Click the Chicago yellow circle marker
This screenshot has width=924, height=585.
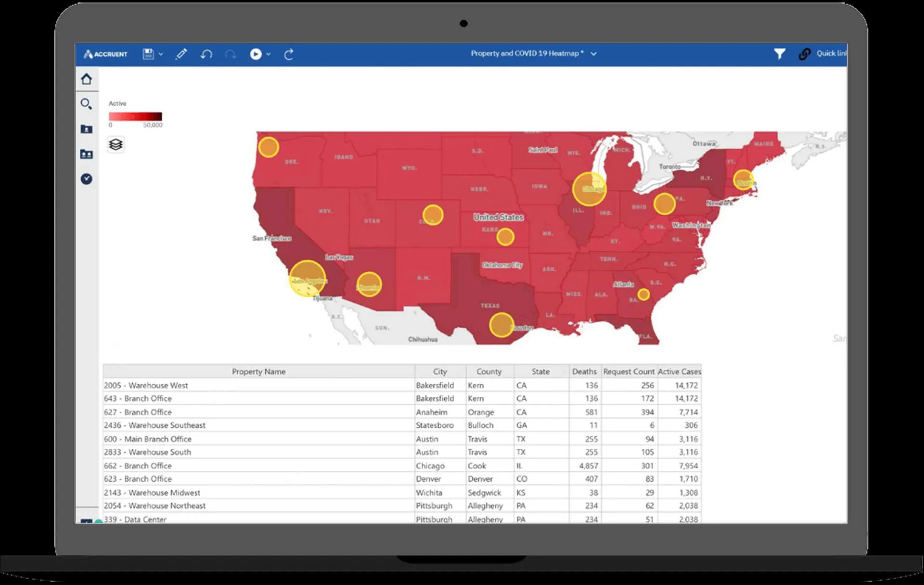click(589, 188)
